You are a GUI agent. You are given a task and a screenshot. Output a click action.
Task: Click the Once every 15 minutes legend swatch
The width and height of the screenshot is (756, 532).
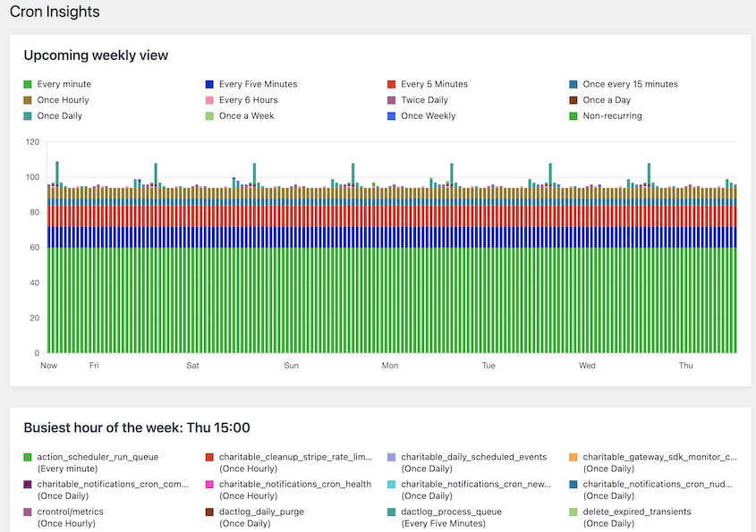[573, 84]
